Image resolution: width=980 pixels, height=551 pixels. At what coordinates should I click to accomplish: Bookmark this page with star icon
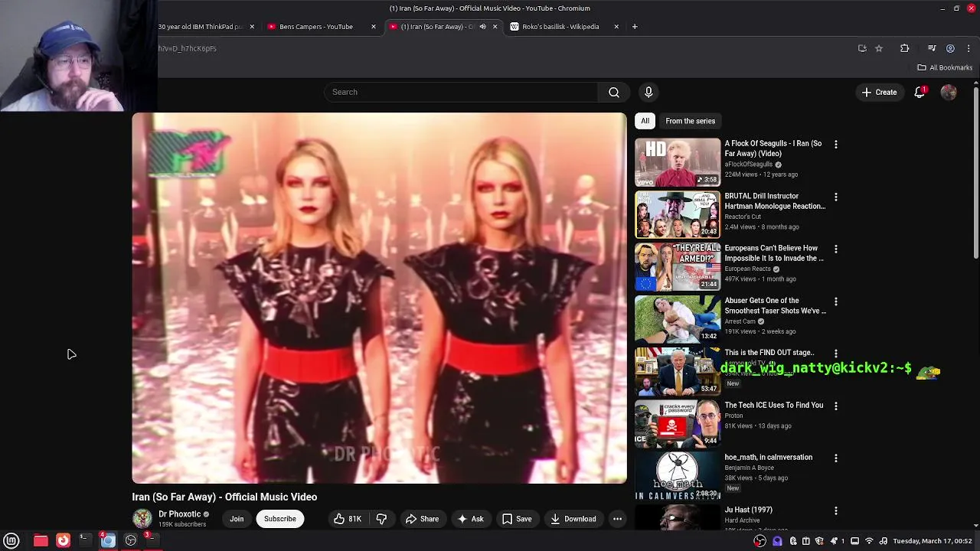(879, 48)
